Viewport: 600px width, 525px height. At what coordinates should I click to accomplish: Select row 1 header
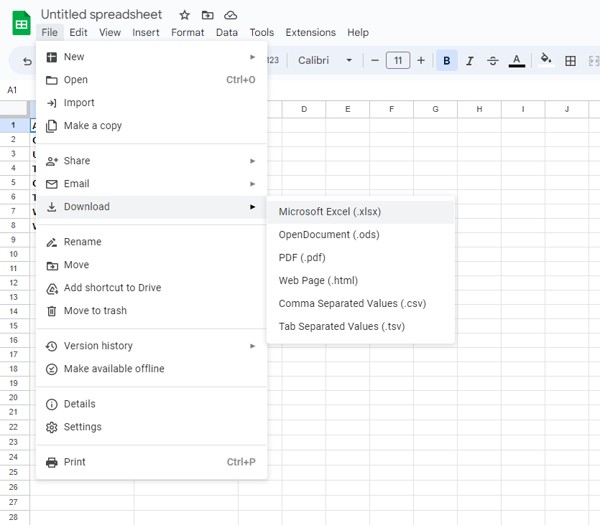[14, 125]
